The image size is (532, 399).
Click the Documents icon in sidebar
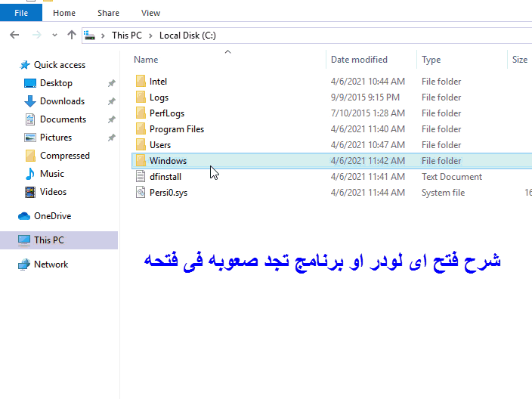coord(30,119)
